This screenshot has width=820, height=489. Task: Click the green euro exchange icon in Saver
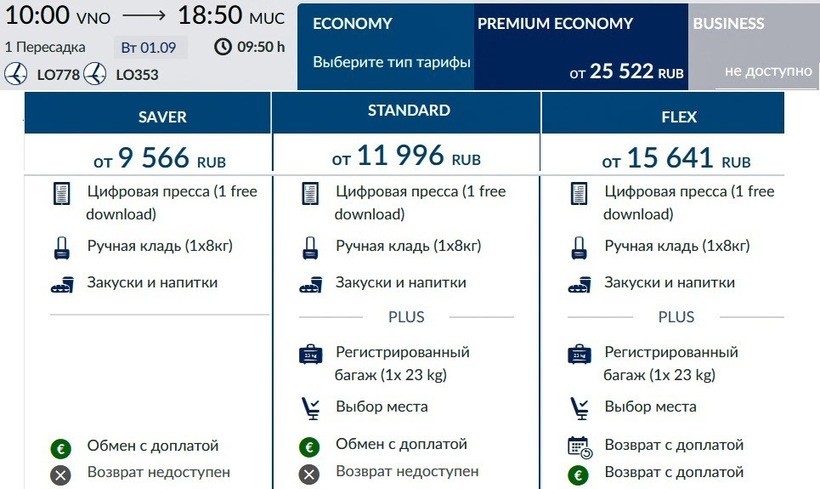(61, 446)
